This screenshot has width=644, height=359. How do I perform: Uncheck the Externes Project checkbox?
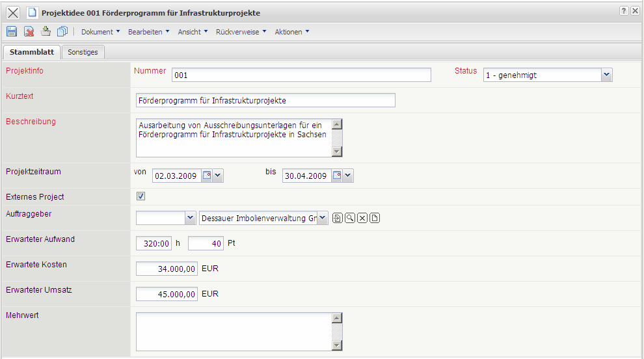pos(141,196)
